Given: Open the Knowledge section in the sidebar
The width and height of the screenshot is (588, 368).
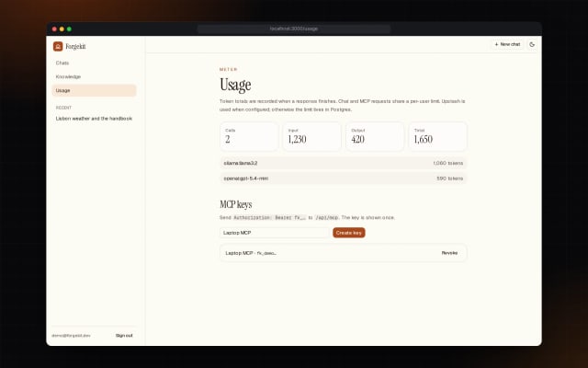Looking at the screenshot, I should coord(94,76).
